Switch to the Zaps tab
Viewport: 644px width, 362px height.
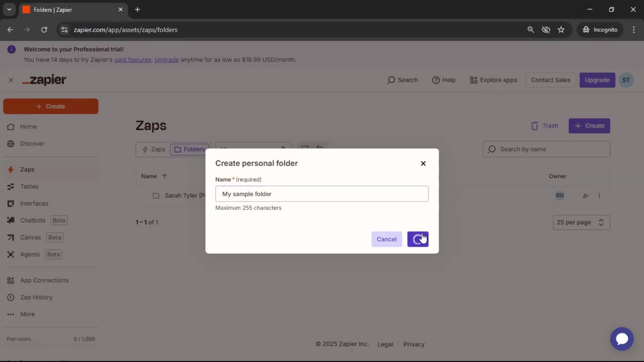pyautogui.click(x=154, y=149)
